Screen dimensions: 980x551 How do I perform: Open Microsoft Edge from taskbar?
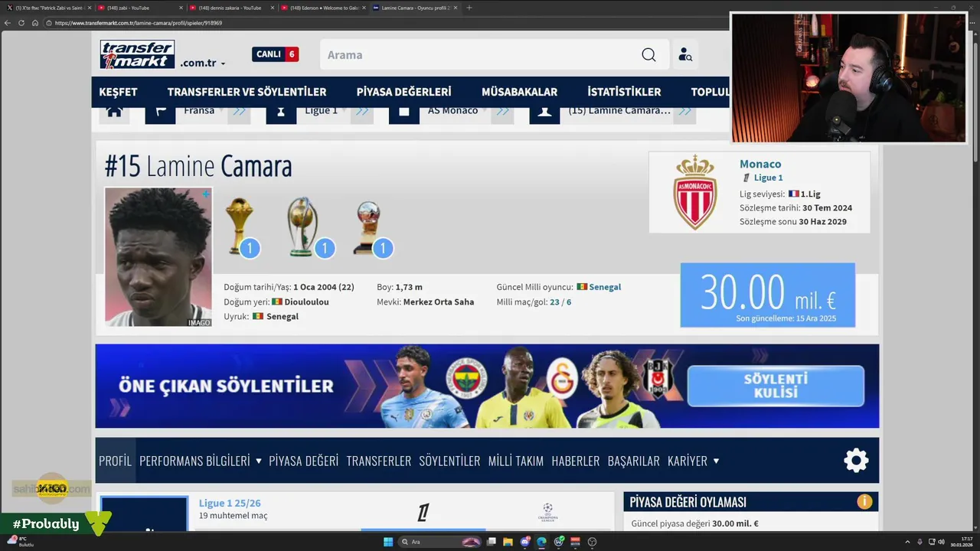point(541,542)
